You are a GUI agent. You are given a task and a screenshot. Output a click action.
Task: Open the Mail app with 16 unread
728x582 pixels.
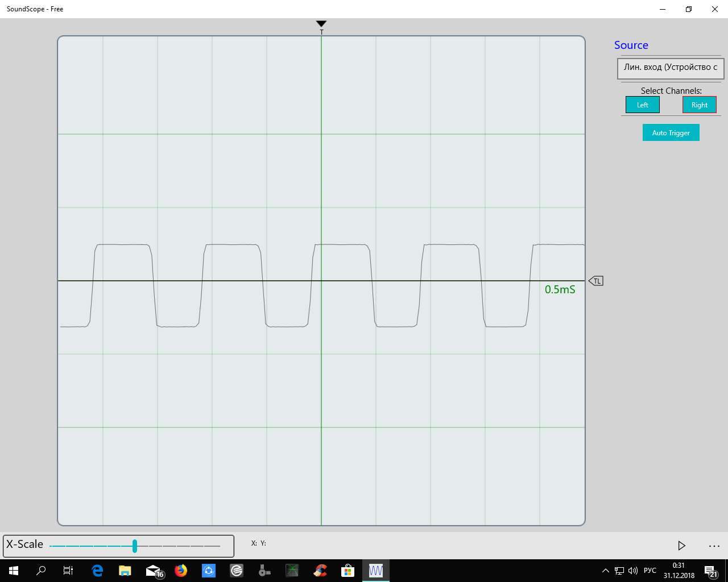tap(154, 571)
